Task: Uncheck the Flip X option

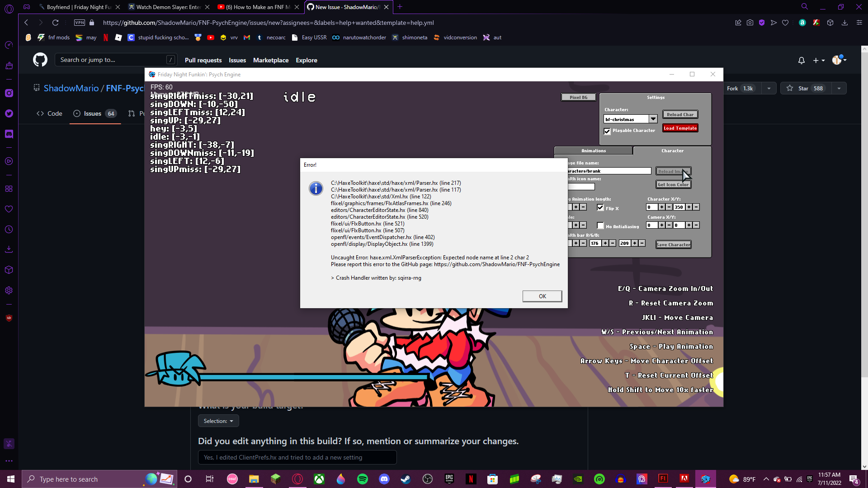Action: click(600, 207)
